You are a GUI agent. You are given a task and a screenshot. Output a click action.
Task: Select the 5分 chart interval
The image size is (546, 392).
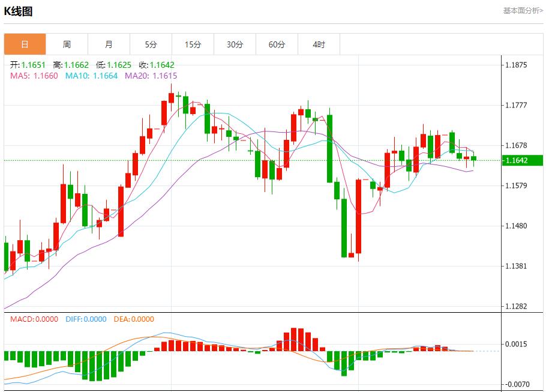click(x=151, y=44)
